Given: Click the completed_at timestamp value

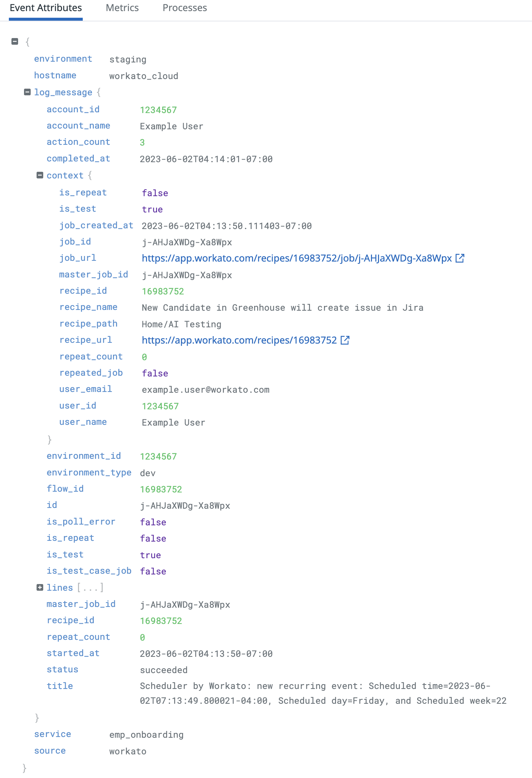Looking at the screenshot, I should (206, 159).
